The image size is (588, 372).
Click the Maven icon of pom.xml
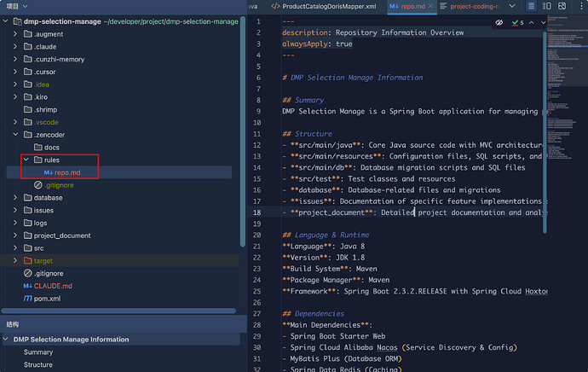click(28, 299)
